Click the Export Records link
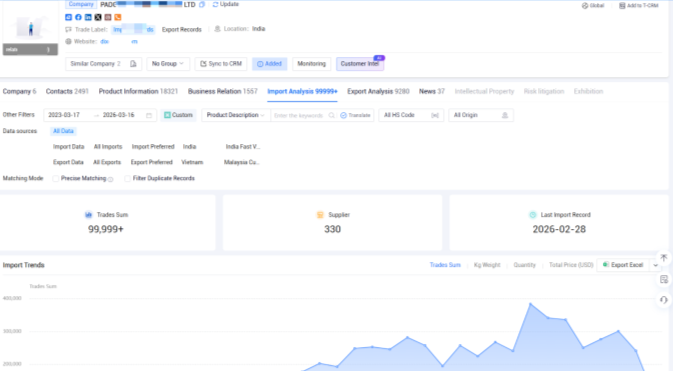This screenshot has width=673, height=371. click(182, 30)
